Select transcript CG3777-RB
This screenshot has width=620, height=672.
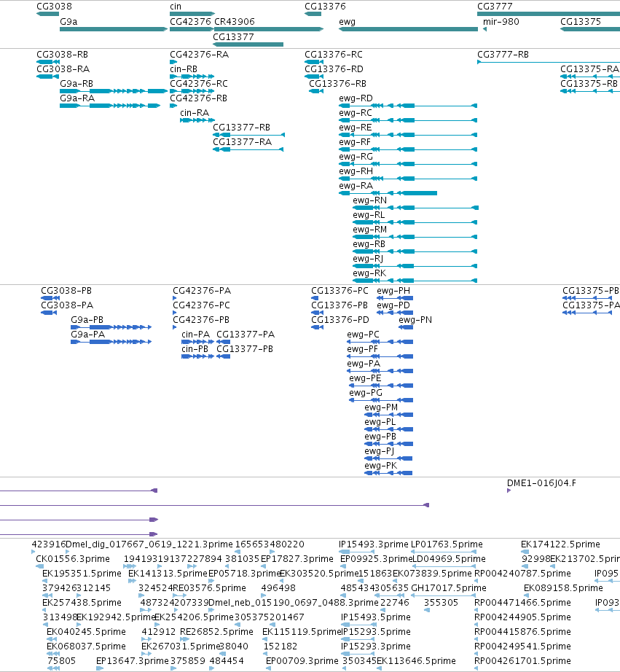549,62
